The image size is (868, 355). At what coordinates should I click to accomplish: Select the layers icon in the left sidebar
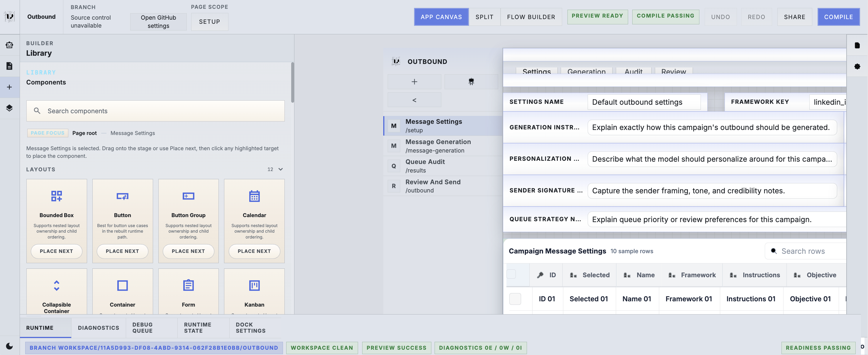click(x=9, y=108)
